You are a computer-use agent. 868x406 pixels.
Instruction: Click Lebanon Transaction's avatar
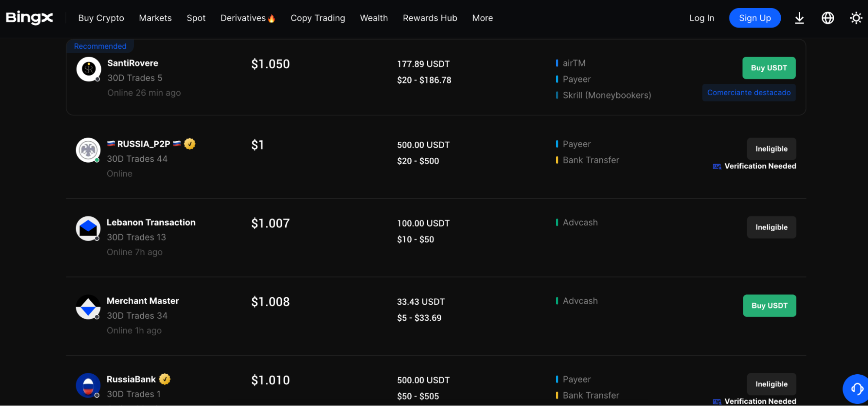pos(88,228)
